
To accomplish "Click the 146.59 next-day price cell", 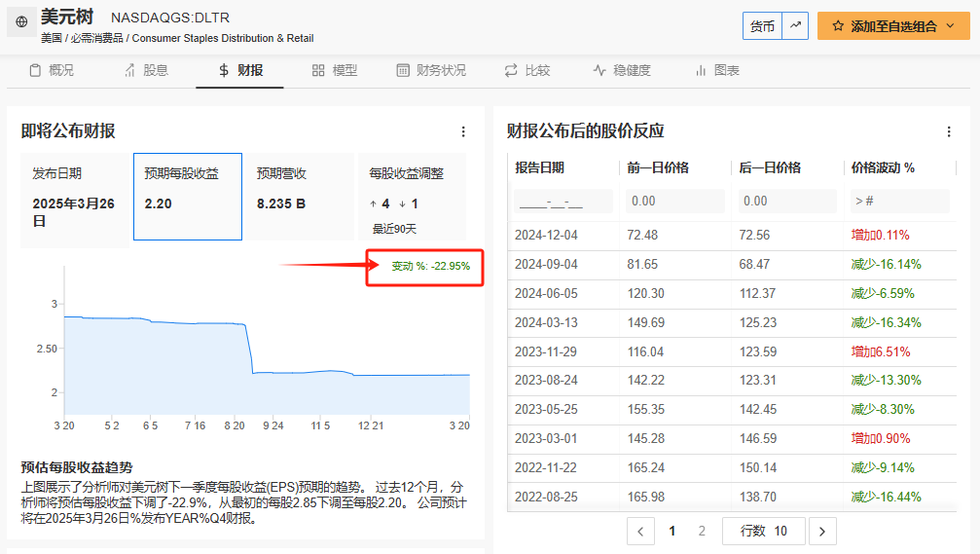I will coord(758,439).
